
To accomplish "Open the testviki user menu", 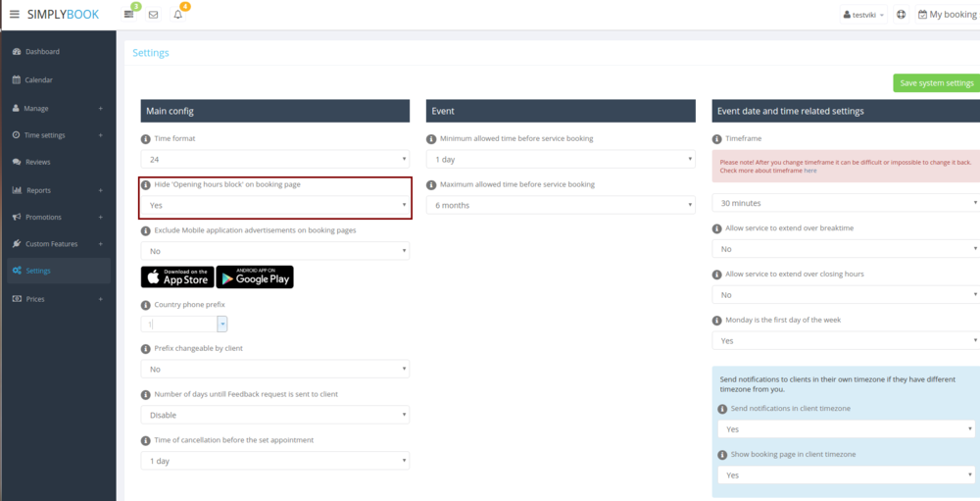I will tap(863, 15).
